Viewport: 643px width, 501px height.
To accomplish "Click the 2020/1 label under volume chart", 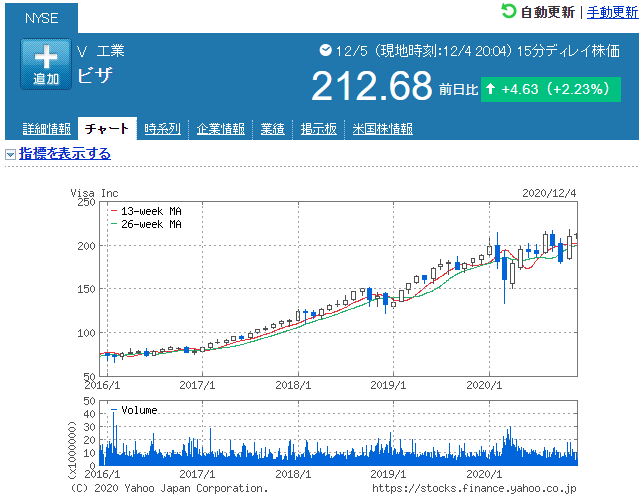I will [x=484, y=474].
